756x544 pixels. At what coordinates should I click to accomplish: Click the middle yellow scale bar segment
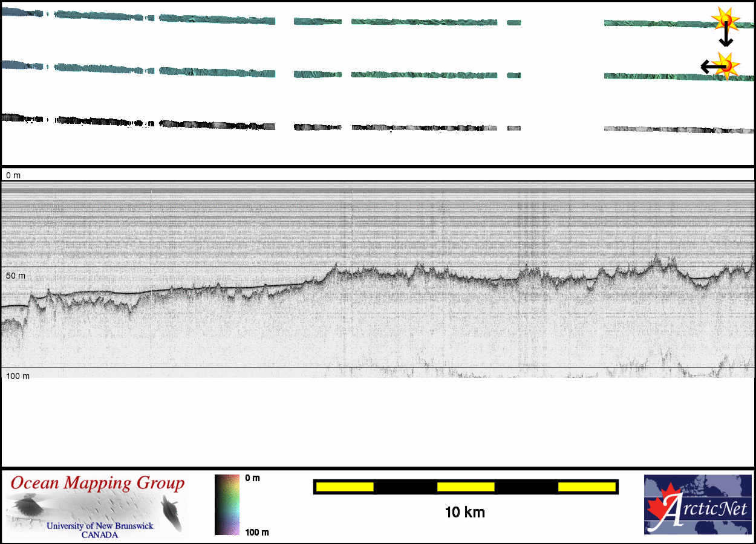[x=466, y=487]
